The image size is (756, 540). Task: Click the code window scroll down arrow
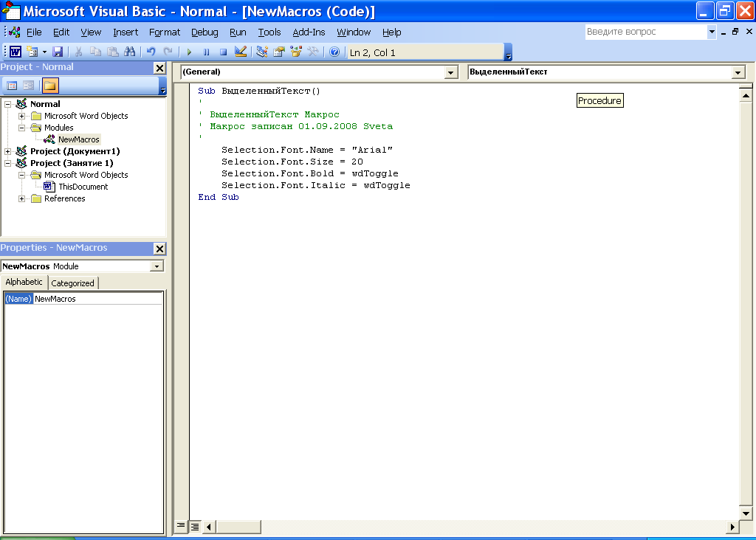click(x=746, y=513)
